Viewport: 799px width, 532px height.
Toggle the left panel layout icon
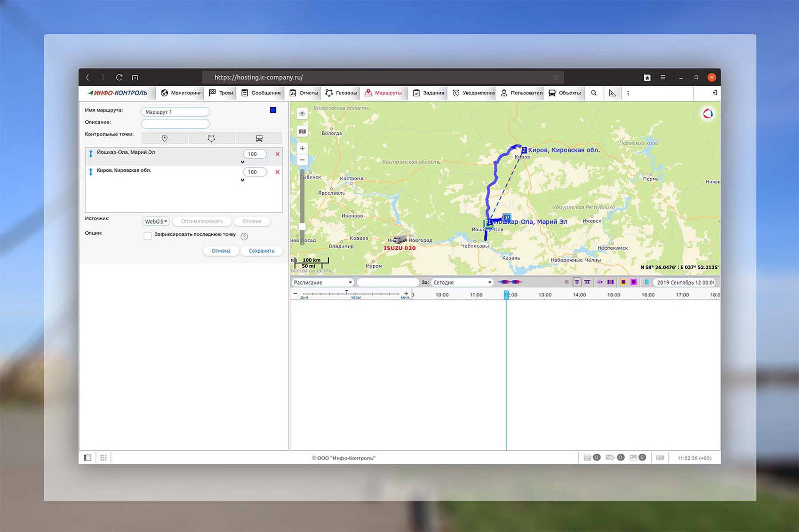click(87, 457)
